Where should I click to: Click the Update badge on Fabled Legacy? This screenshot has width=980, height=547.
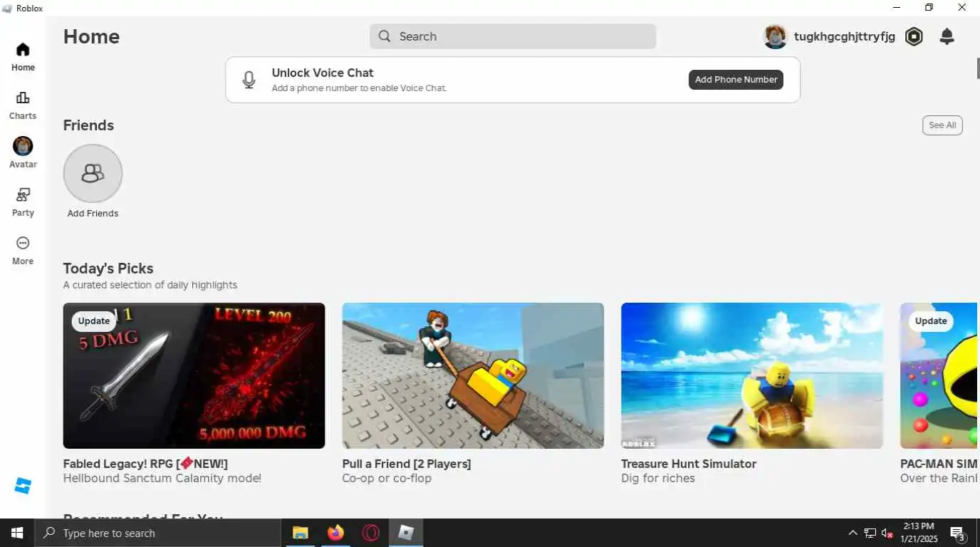click(x=94, y=321)
